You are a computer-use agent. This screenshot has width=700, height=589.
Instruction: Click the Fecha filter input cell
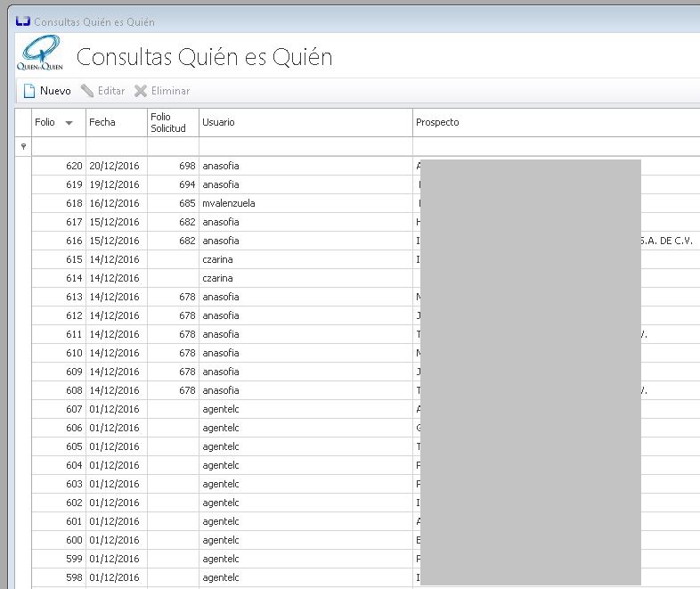tap(117, 146)
